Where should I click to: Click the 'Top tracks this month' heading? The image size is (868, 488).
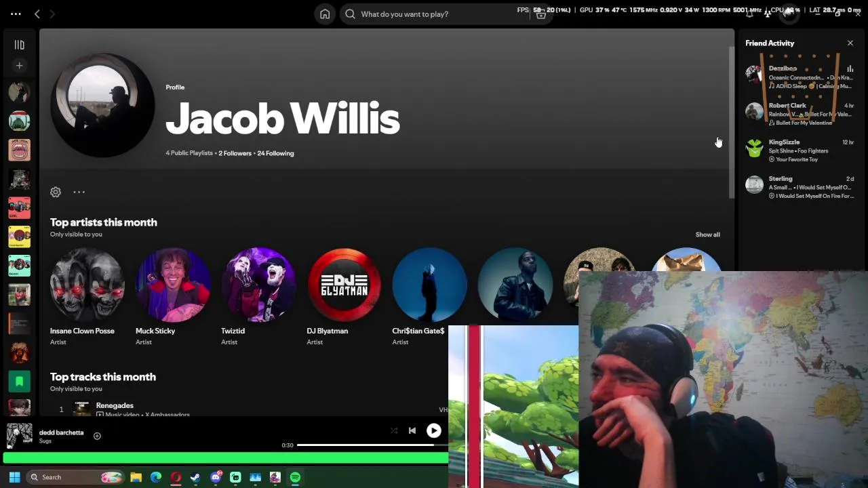point(103,377)
